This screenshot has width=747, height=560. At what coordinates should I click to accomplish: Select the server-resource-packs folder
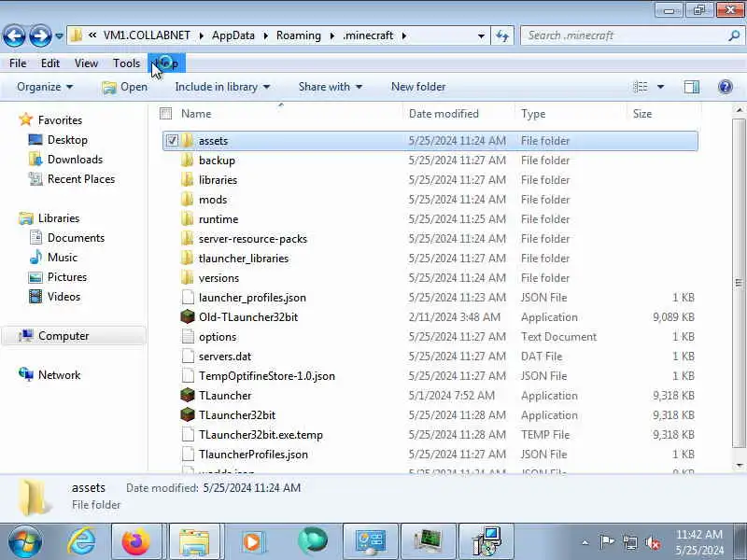pyautogui.click(x=253, y=239)
